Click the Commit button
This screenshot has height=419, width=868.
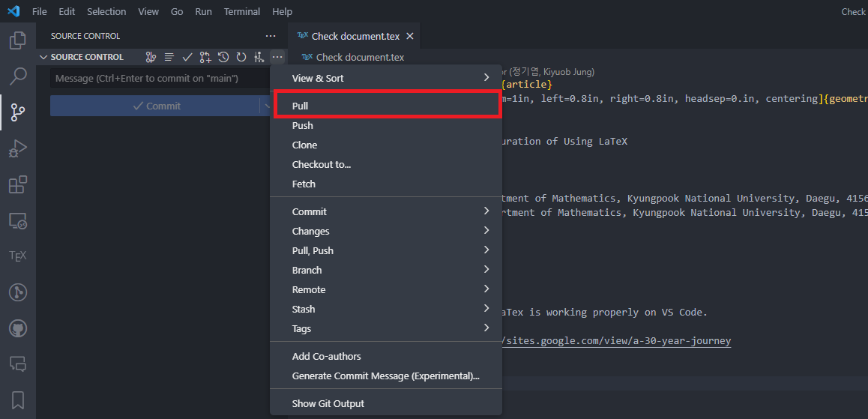(155, 106)
